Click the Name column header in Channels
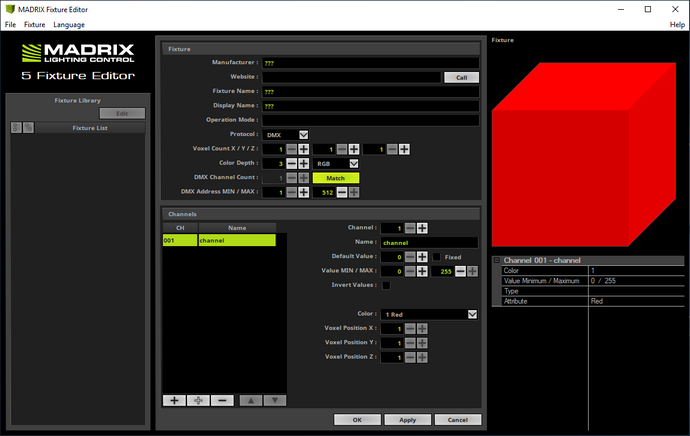This screenshot has width=690, height=436. [x=237, y=228]
